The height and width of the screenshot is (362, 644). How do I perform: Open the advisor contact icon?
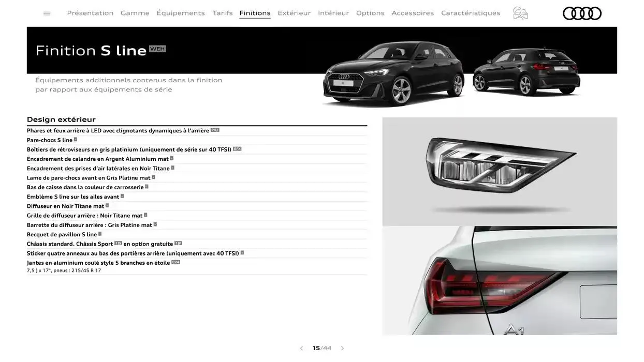click(520, 13)
